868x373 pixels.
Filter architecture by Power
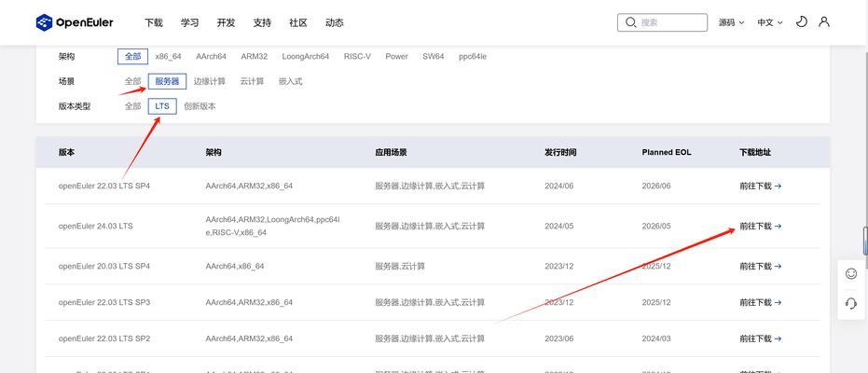click(x=396, y=57)
